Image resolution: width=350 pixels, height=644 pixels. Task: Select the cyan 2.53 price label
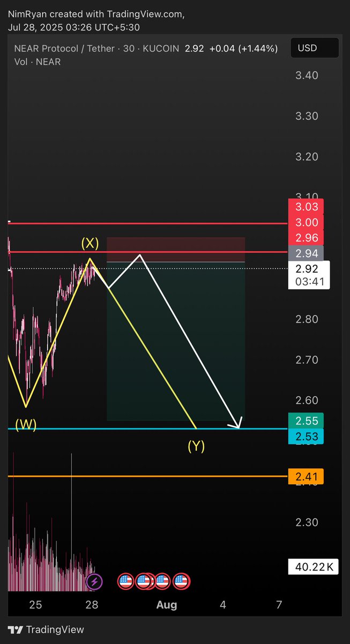(306, 436)
